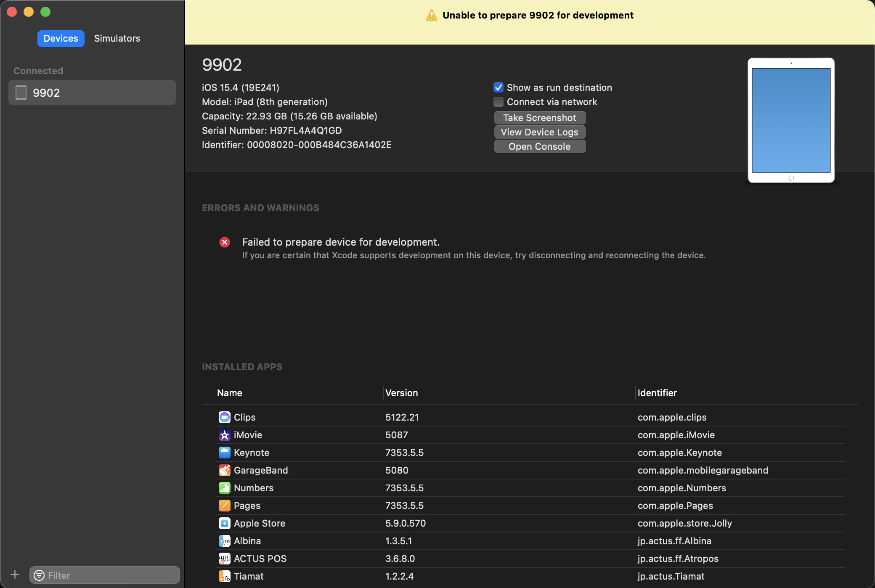Sort apps by Identifier column header
The width and height of the screenshot is (875, 588).
(x=657, y=393)
